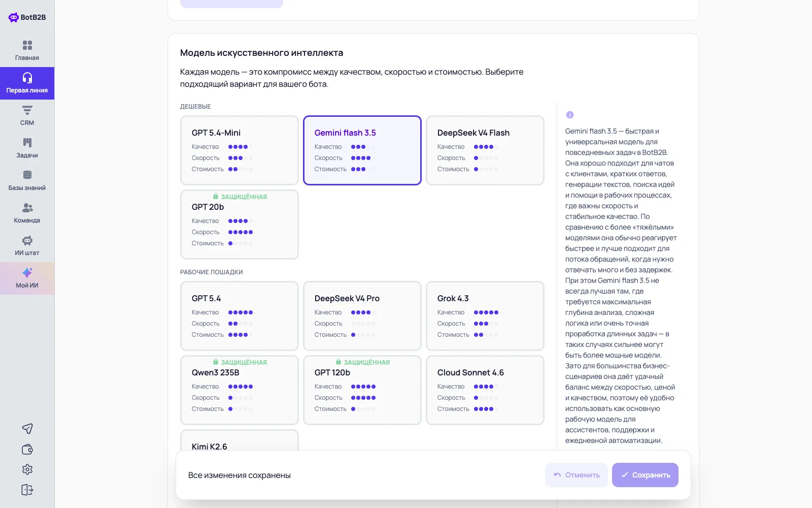Click the Gemini flash 3.5 description text
This screenshot has width=812, height=508.
click(x=621, y=285)
